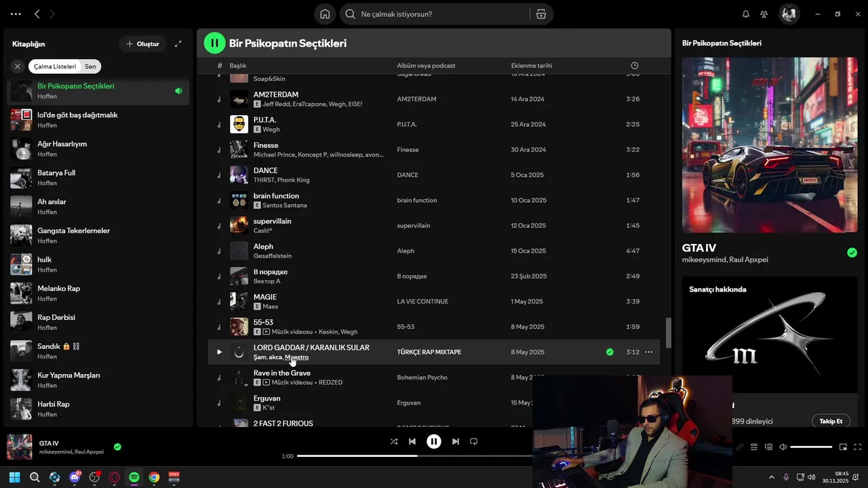Open Gesaffelstein artist link
The height and width of the screenshot is (488, 868).
273,256
